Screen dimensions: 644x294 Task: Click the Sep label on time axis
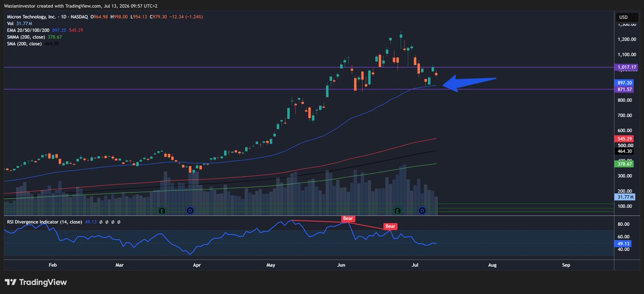pyautogui.click(x=566, y=265)
